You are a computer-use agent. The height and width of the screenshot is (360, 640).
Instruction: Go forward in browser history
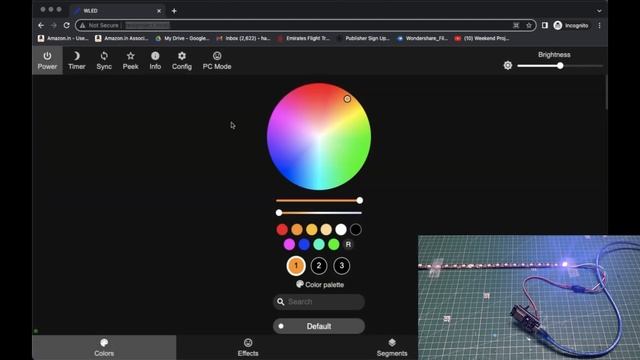[54, 25]
